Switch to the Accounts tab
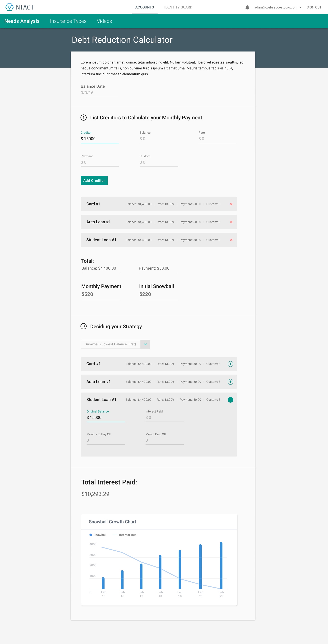The width and height of the screenshot is (328, 644). pyautogui.click(x=145, y=7)
